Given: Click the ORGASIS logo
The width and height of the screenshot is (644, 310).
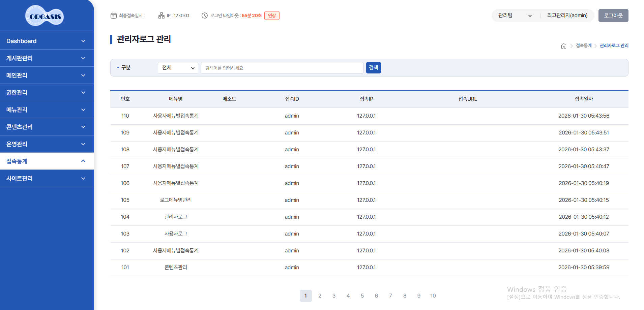Looking at the screenshot, I should [x=45, y=16].
